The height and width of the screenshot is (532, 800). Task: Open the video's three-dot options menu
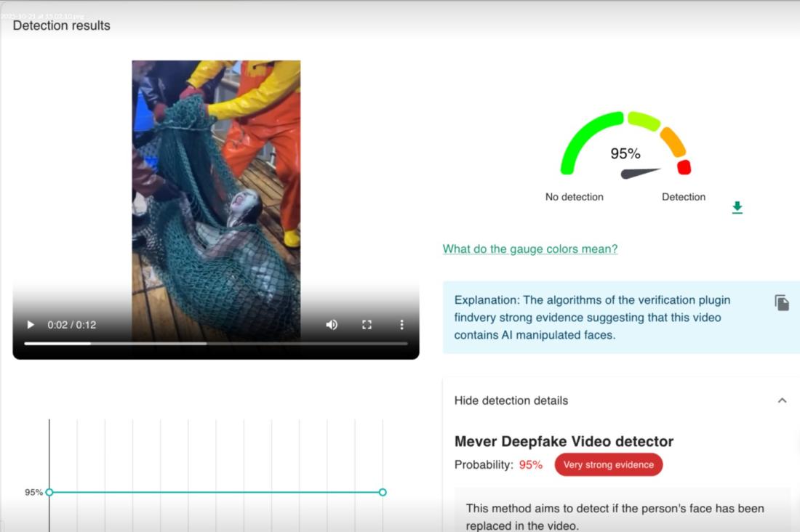[401, 325]
